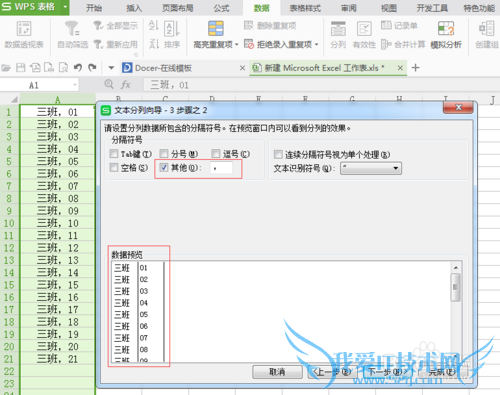Click the 创建组 group icon

[x=486, y=28]
